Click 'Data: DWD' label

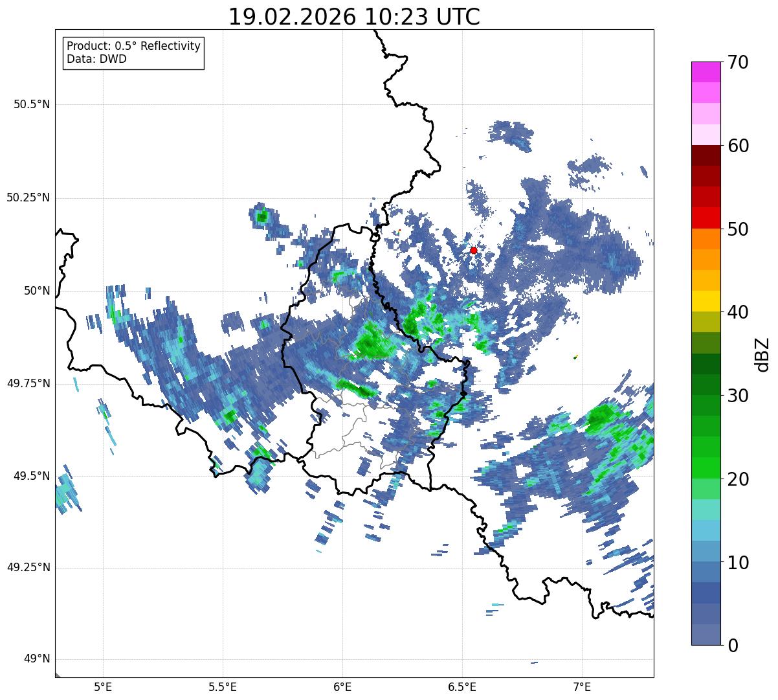tap(97, 59)
